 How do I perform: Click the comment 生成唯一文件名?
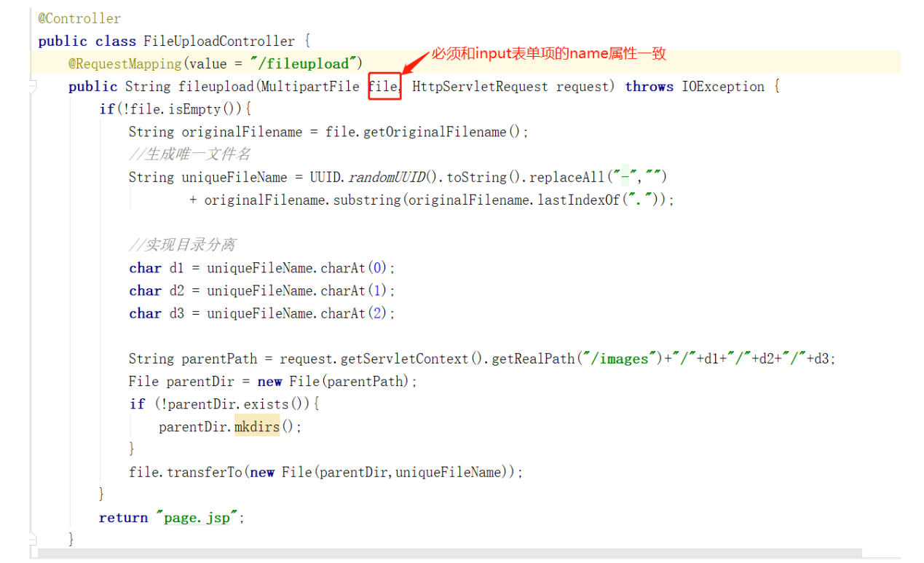click(x=190, y=154)
